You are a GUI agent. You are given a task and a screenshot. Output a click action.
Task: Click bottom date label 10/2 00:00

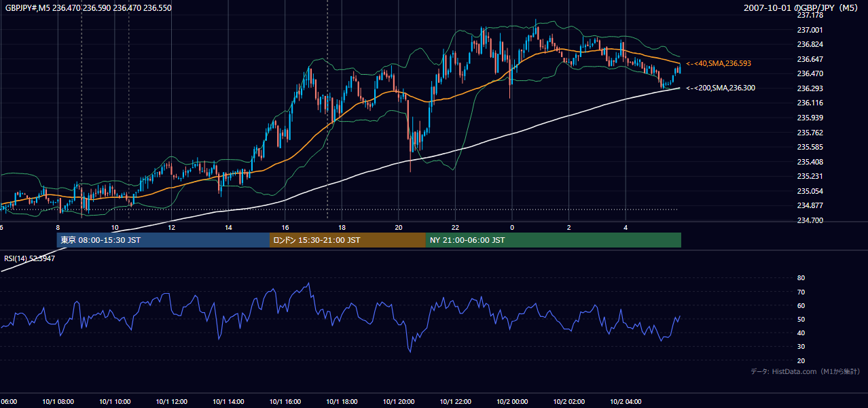pos(511,401)
